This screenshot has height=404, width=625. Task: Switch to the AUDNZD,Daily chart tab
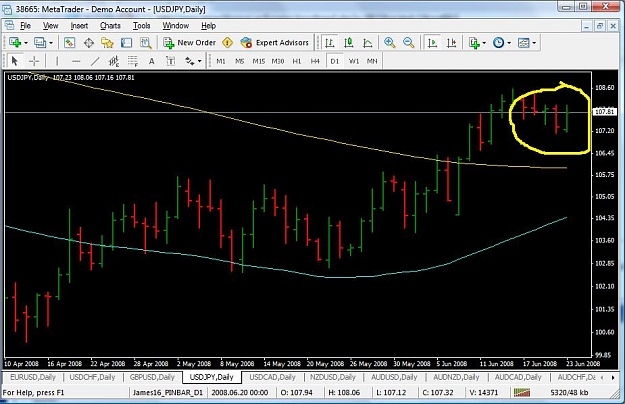[x=456, y=377]
